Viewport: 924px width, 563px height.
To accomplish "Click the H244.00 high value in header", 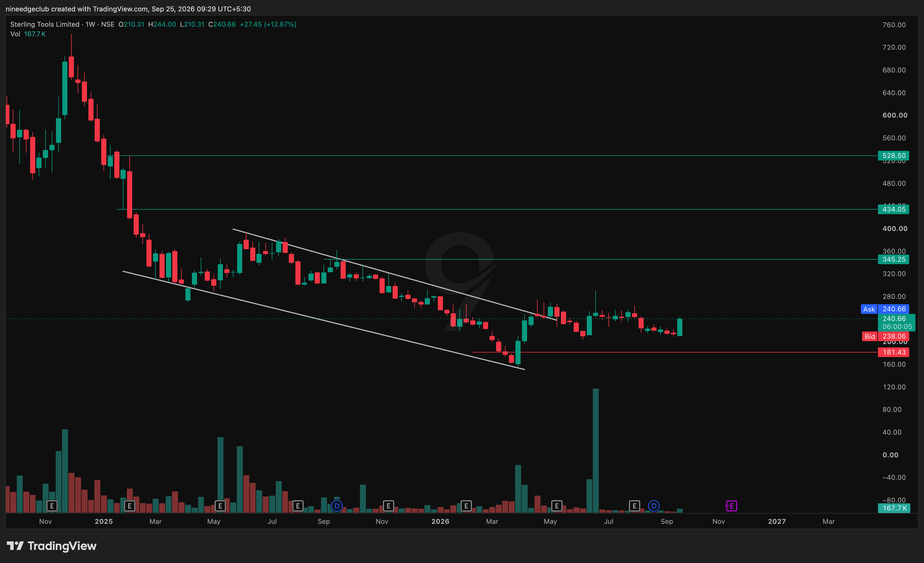I will pos(162,24).
